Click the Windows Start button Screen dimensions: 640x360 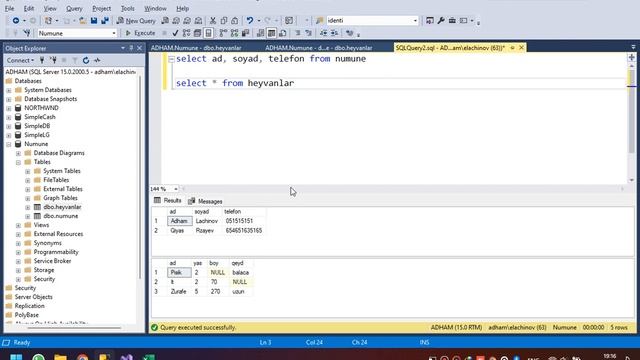click(x=16, y=357)
